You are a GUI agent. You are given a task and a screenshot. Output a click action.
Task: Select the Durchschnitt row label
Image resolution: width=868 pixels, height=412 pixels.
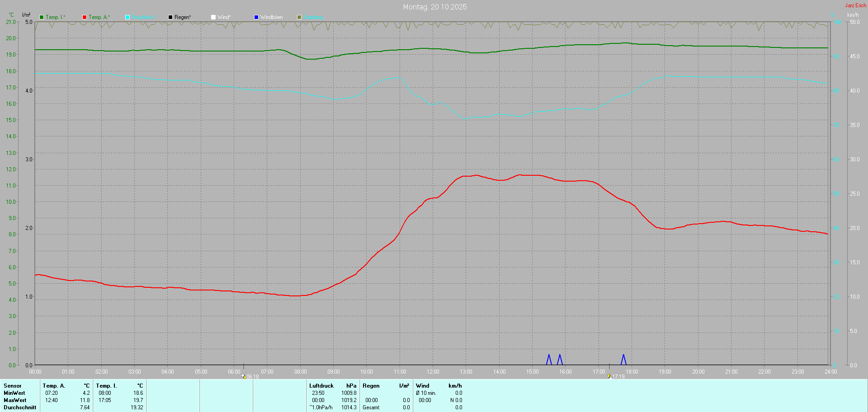point(20,407)
